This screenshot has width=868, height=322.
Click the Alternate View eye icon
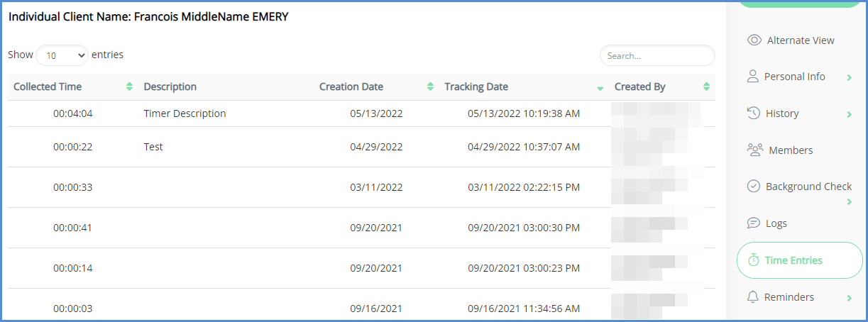coord(754,40)
